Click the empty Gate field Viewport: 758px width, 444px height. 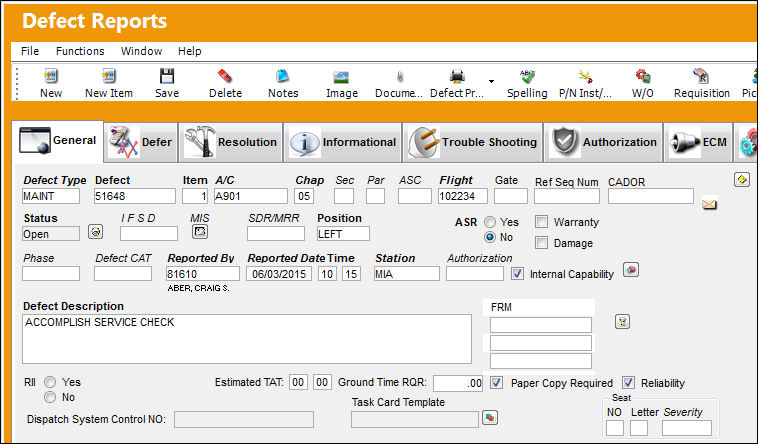click(510, 196)
